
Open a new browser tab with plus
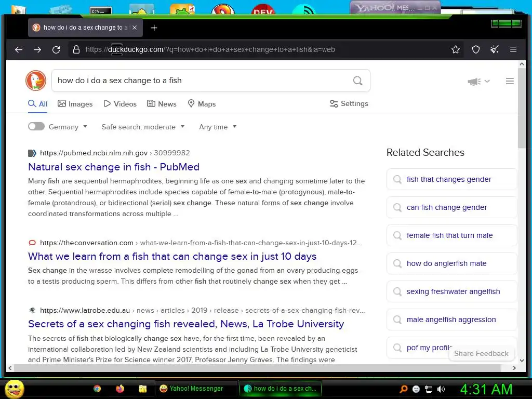point(154,28)
